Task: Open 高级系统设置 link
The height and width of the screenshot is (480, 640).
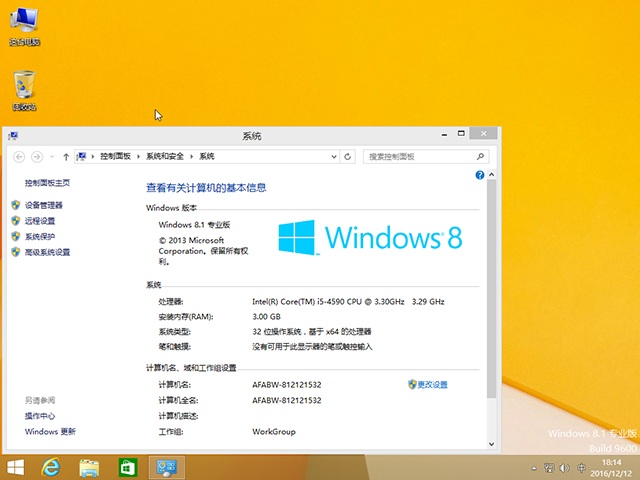Action: (x=47, y=253)
